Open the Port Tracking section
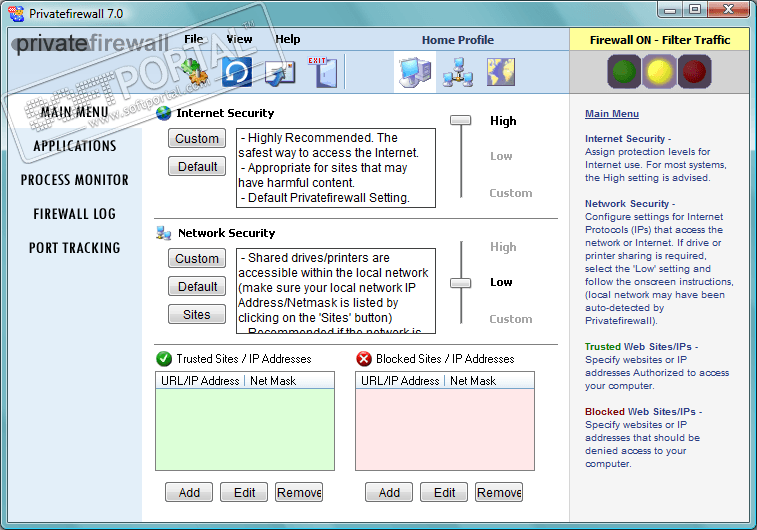The width and height of the screenshot is (757, 530). click(75, 248)
